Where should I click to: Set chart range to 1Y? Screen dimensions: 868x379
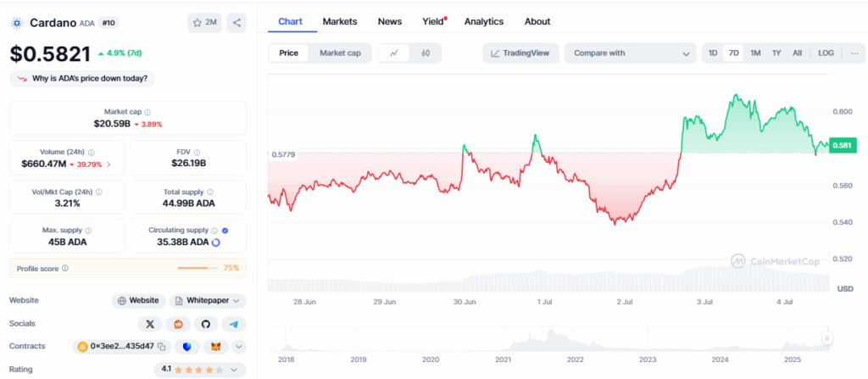tap(776, 53)
